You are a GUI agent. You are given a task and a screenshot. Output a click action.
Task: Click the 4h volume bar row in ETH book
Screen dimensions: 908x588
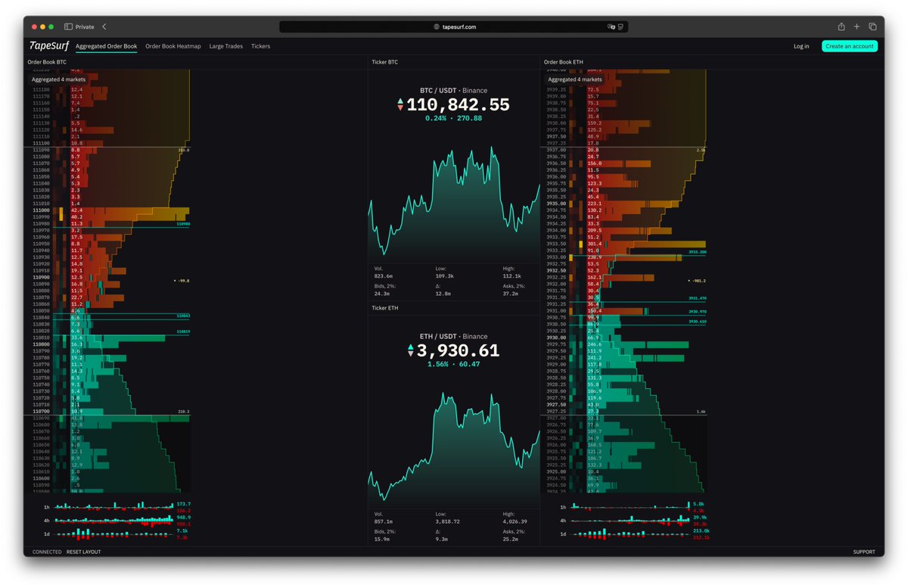pyautogui.click(x=630, y=521)
